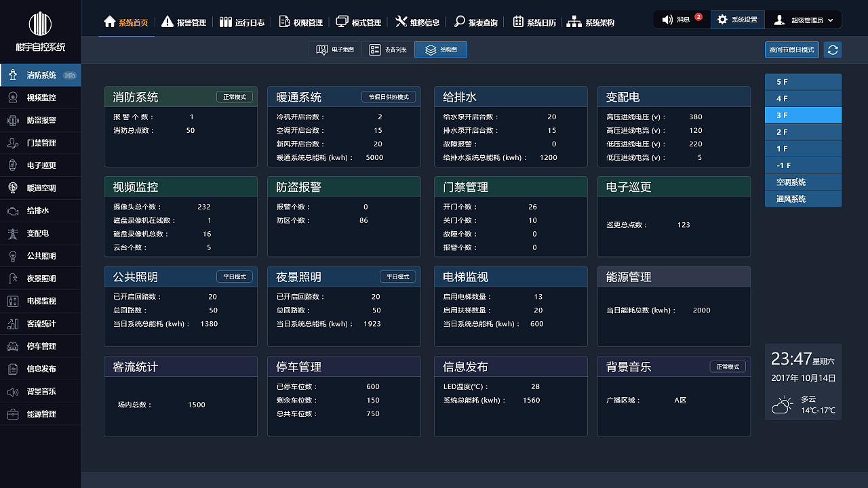This screenshot has height=488, width=868.
Task: Toggle 正常模式 badge on 消防系统 card
Action: coord(235,97)
